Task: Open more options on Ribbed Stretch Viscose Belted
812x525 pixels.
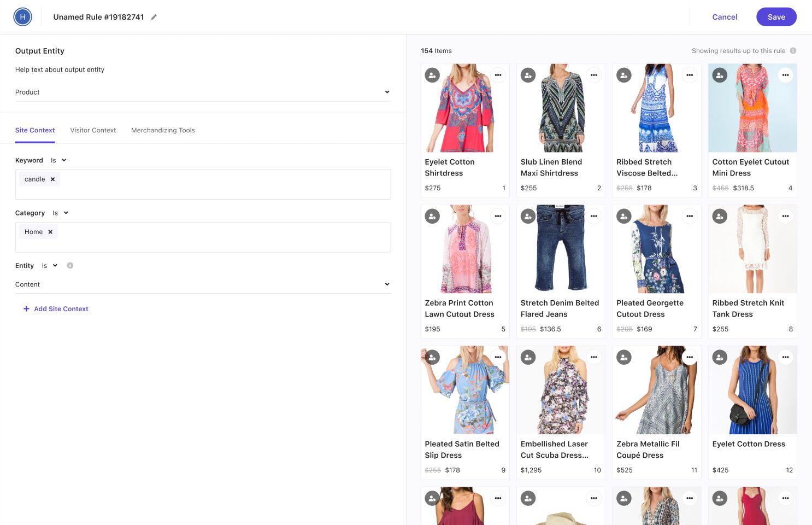Action: [690, 75]
